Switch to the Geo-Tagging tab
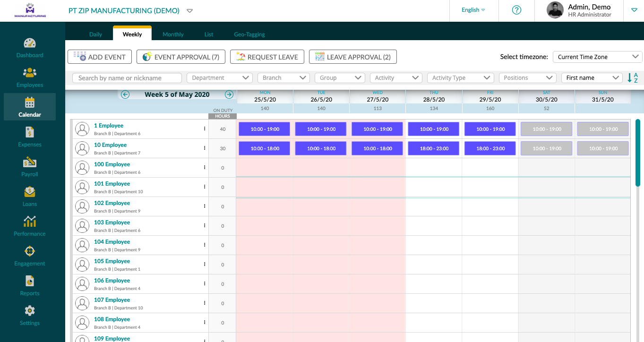644x342 pixels. pos(249,34)
